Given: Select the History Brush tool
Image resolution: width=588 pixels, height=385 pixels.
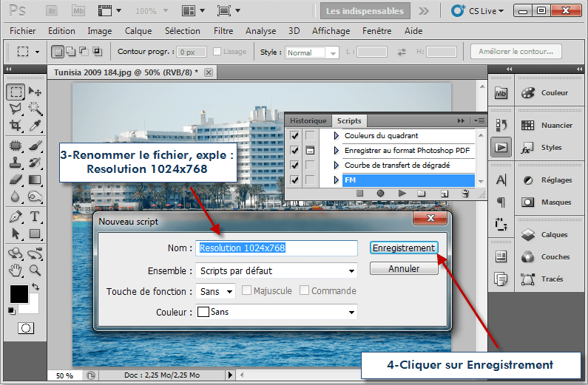Looking at the screenshot, I should [36, 163].
